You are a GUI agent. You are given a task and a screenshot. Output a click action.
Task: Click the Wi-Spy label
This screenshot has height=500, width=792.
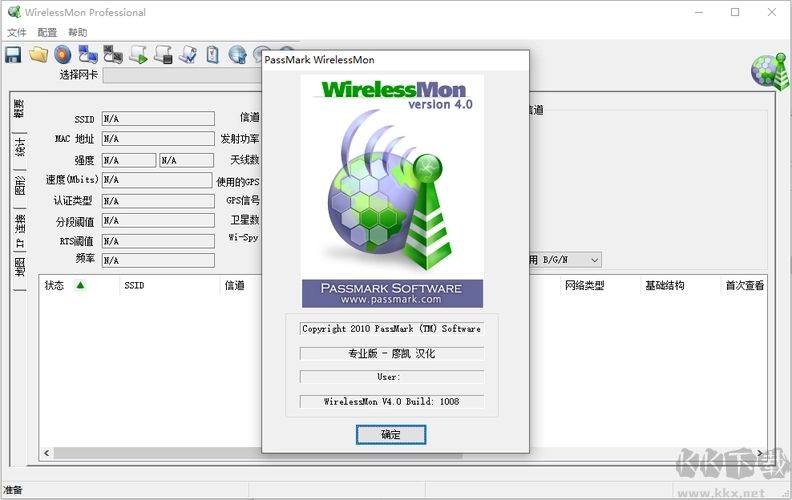[243, 237]
